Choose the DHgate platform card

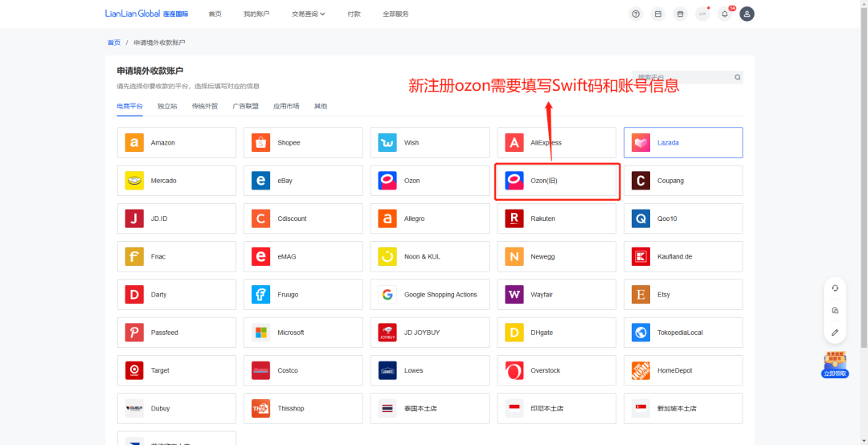point(557,333)
